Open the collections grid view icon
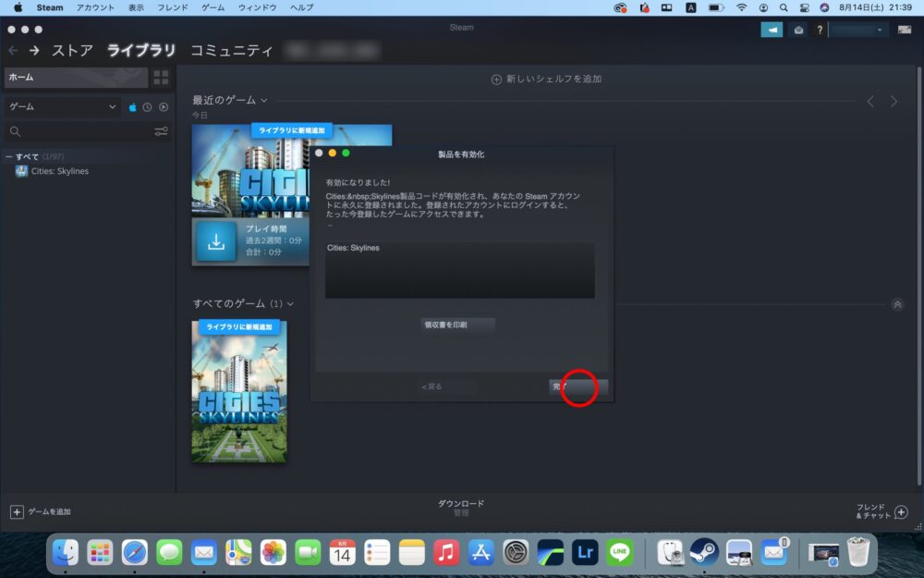 click(x=161, y=78)
